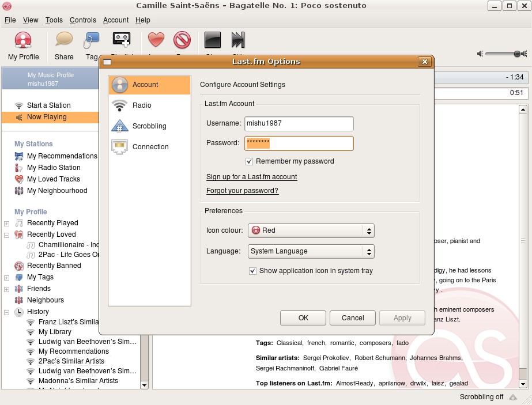Open My Profile from the toolbar
This screenshot has height=405, width=532.
coord(23,46)
